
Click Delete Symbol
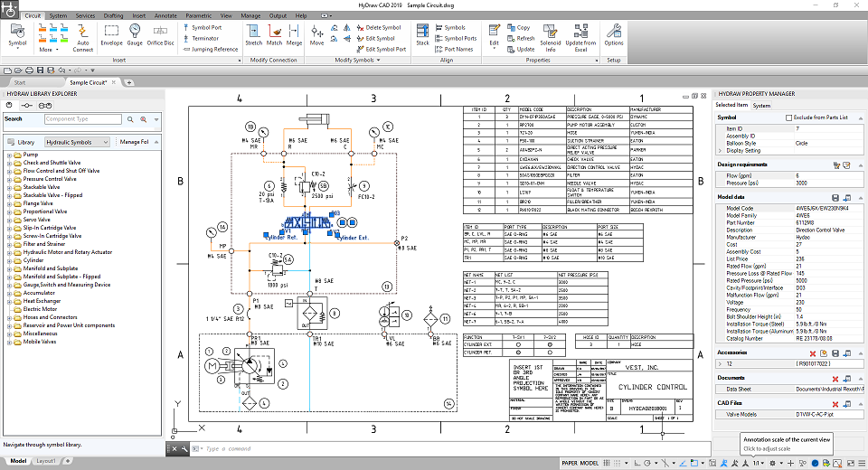point(379,27)
